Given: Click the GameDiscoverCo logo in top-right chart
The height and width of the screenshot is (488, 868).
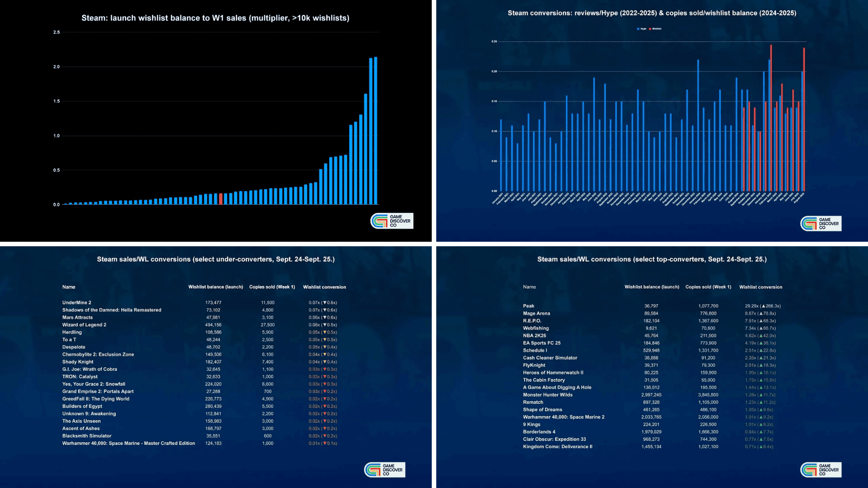Looking at the screenshot, I should [x=821, y=224].
